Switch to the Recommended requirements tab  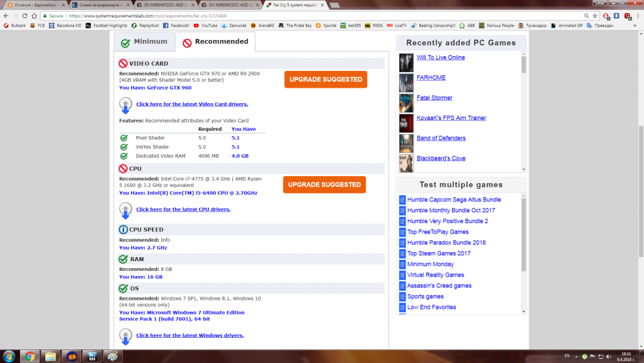coord(216,42)
